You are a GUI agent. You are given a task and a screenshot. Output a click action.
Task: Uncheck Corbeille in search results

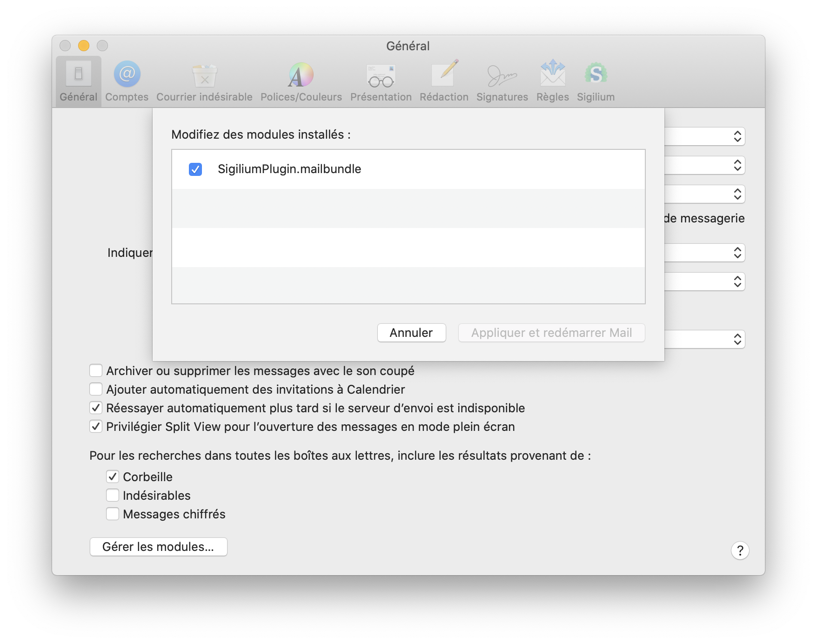pos(113,476)
